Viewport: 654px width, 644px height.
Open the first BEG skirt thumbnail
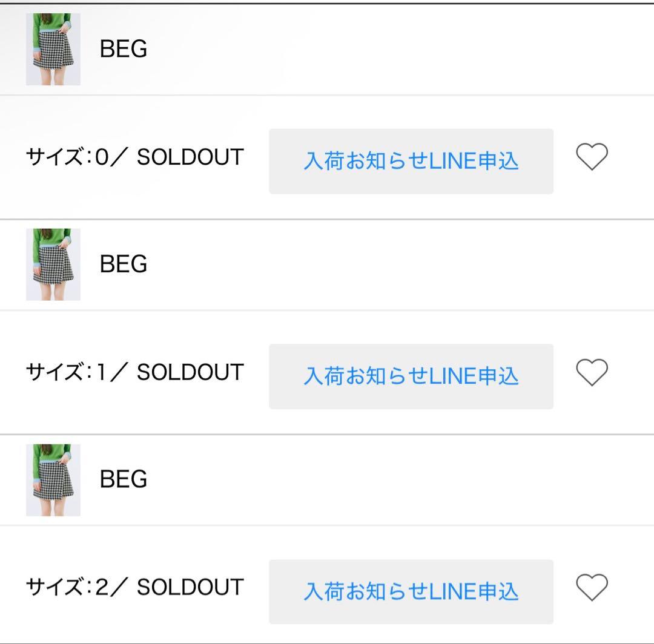(53, 50)
